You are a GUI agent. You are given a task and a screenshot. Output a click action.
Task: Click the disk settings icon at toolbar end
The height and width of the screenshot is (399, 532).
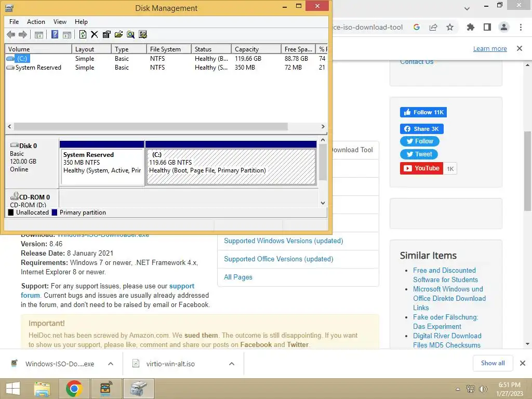pyautogui.click(x=143, y=34)
